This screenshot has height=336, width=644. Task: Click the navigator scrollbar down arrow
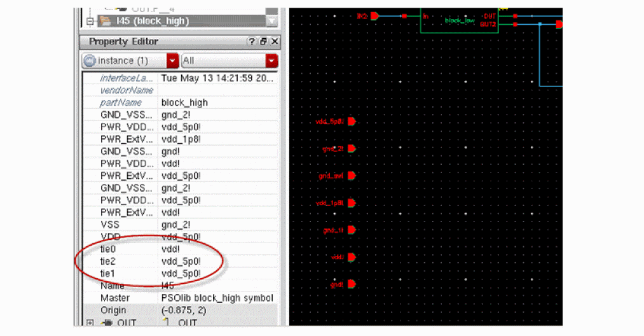(272, 20)
